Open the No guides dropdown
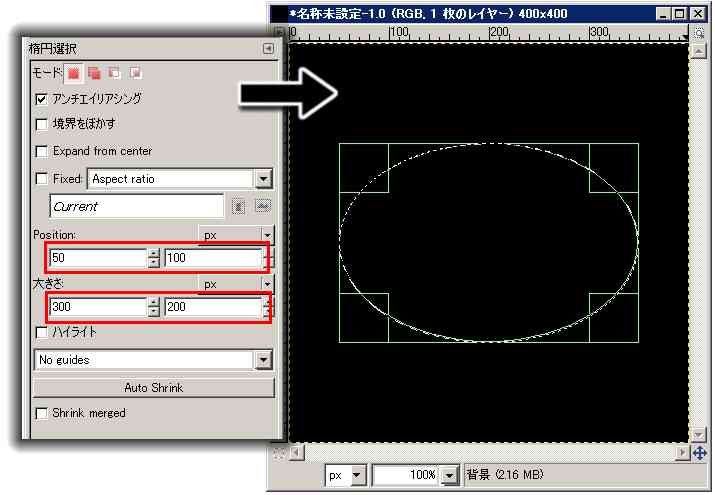 (x=154, y=360)
